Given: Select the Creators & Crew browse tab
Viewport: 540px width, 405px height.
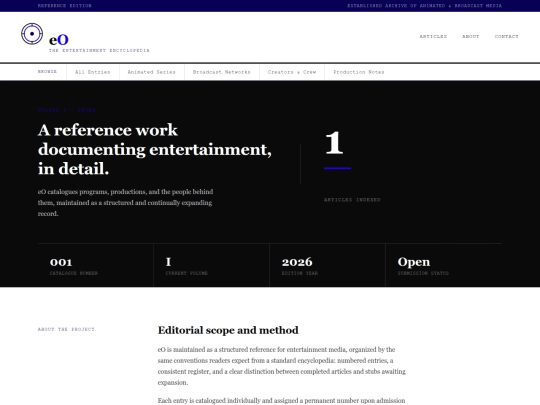Looking at the screenshot, I should [x=292, y=72].
